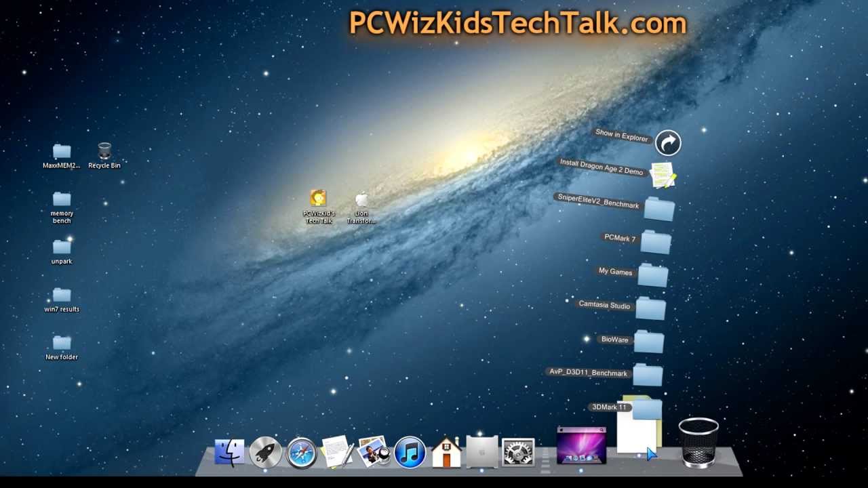Open AvP_D3D11_Benchmark folder in stack

[648, 374]
